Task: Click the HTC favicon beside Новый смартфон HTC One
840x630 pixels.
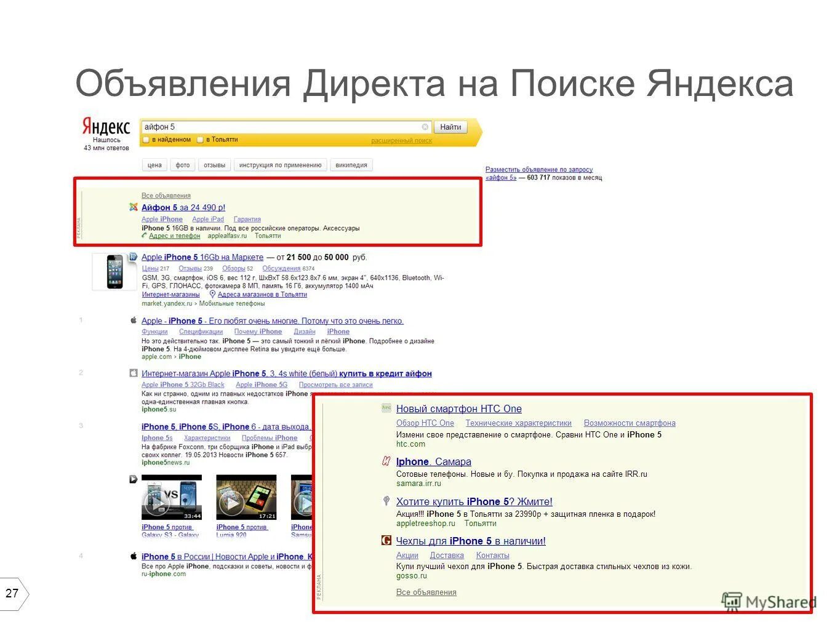Action: [x=386, y=408]
